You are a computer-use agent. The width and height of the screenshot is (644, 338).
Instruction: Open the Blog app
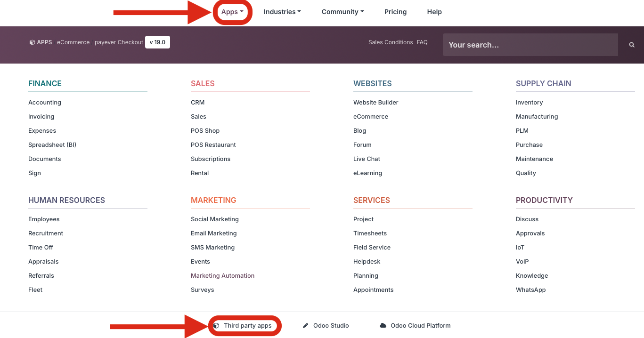coord(359,130)
